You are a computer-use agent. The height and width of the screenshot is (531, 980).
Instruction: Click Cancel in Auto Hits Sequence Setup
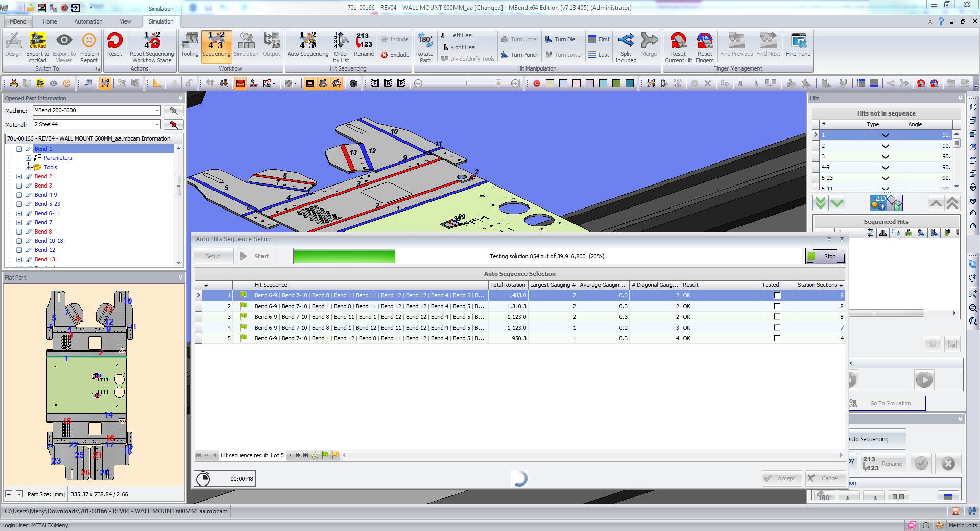[x=825, y=478]
